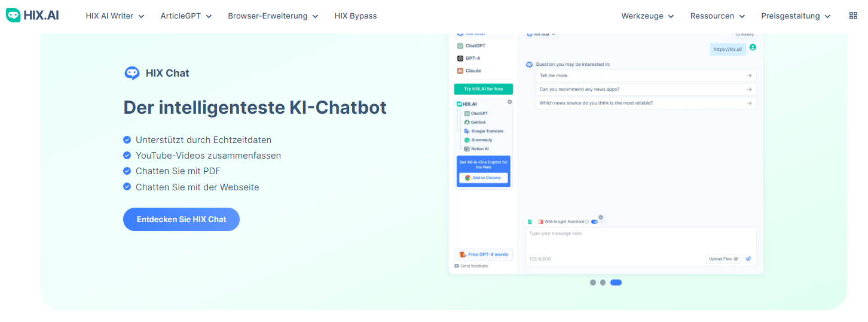Click green document icon above message box

coord(530,221)
